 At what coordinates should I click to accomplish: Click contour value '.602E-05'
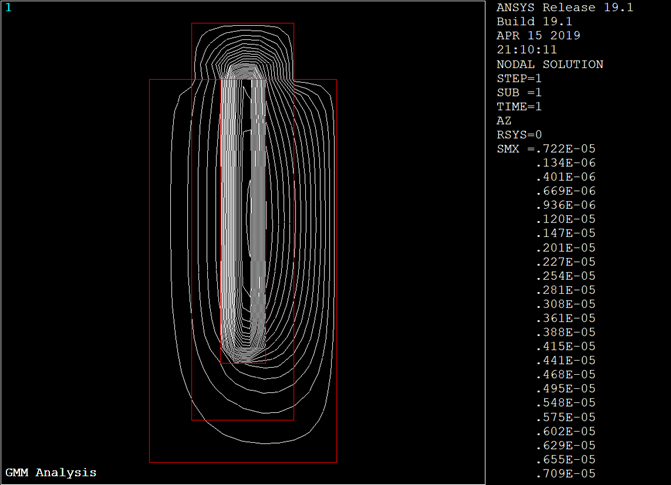[566, 431]
